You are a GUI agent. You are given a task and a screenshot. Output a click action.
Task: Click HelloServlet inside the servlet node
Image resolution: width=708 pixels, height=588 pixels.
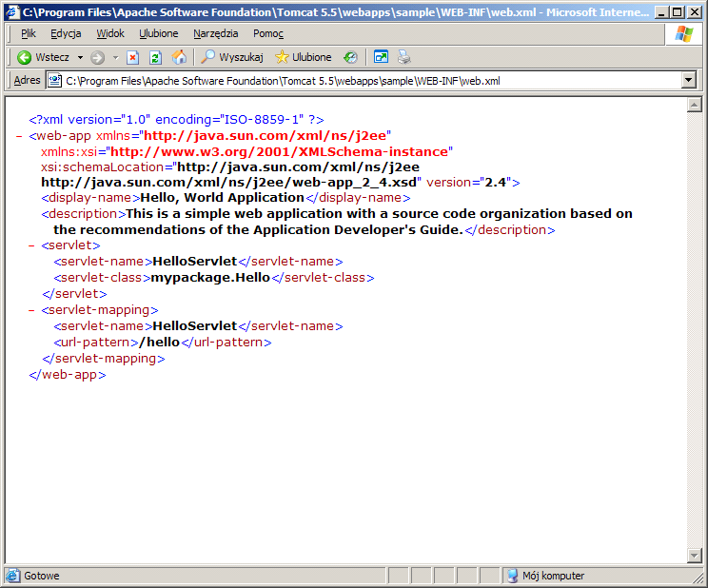pyautogui.click(x=195, y=262)
